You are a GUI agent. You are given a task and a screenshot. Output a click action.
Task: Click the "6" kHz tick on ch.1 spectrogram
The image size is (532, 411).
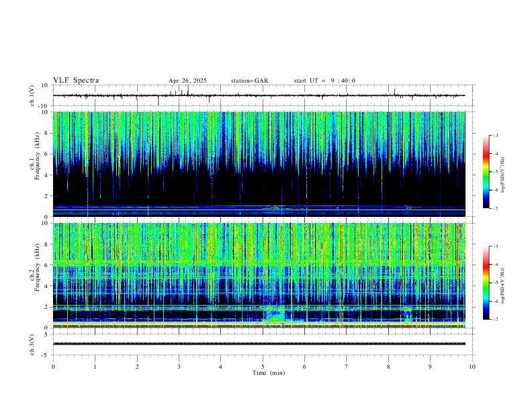(x=46, y=154)
